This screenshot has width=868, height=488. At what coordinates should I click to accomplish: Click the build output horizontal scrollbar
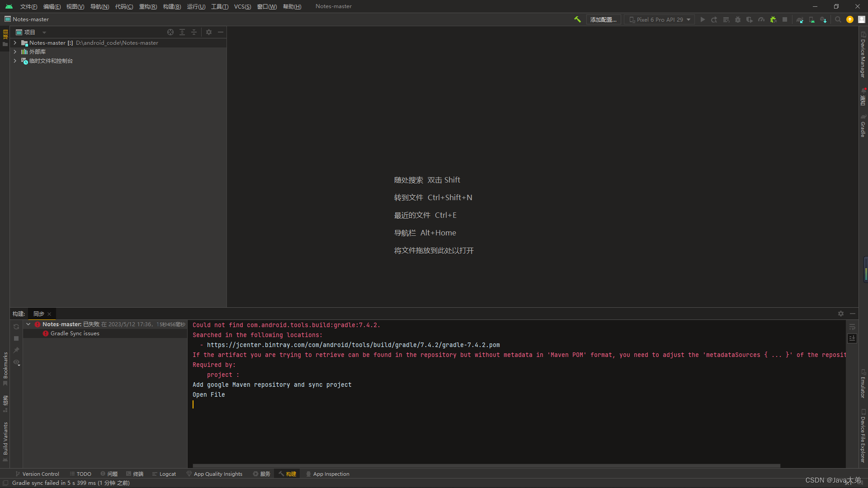pyautogui.click(x=486, y=465)
